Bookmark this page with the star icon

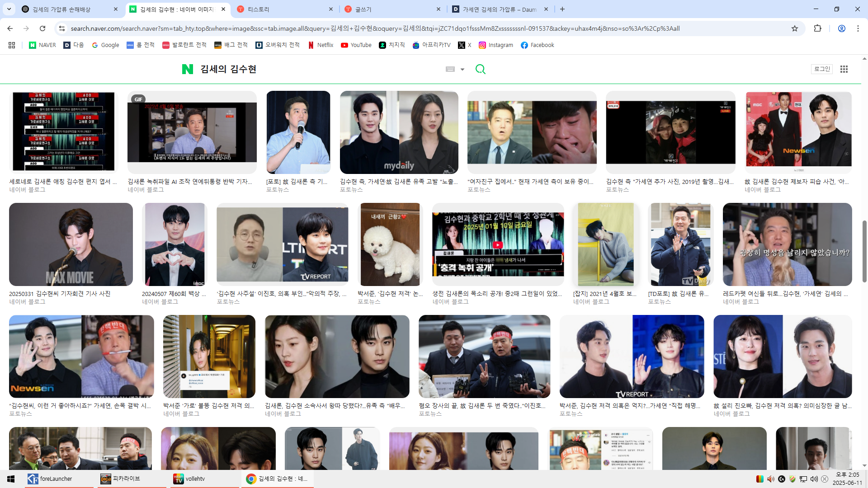[x=794, y=28]
